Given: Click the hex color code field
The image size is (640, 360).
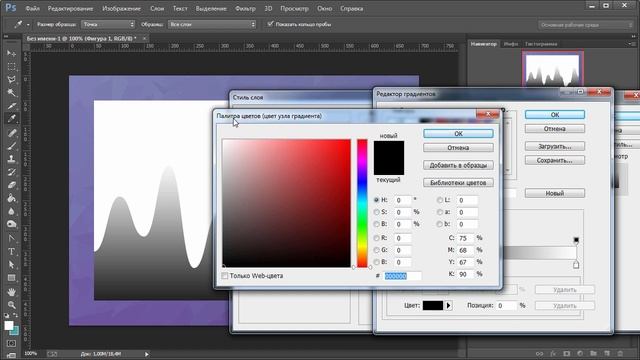Looking at the screenshot, I should tap(402, 276).
